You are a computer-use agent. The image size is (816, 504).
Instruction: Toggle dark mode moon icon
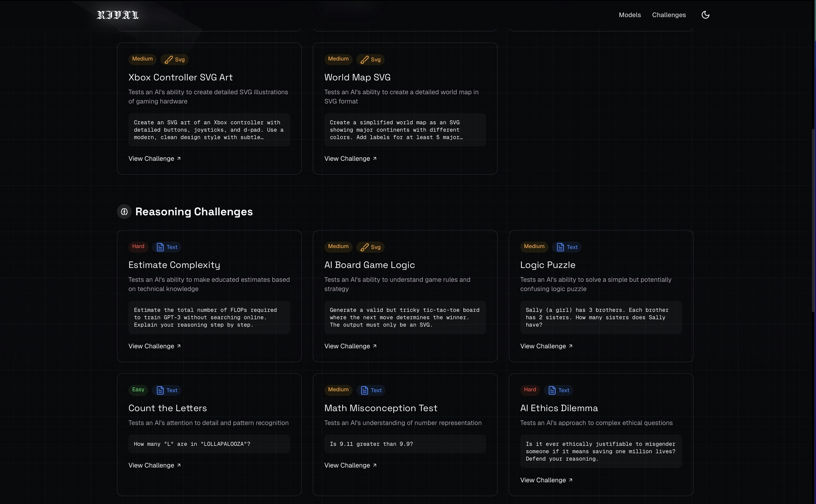[705, 15]
